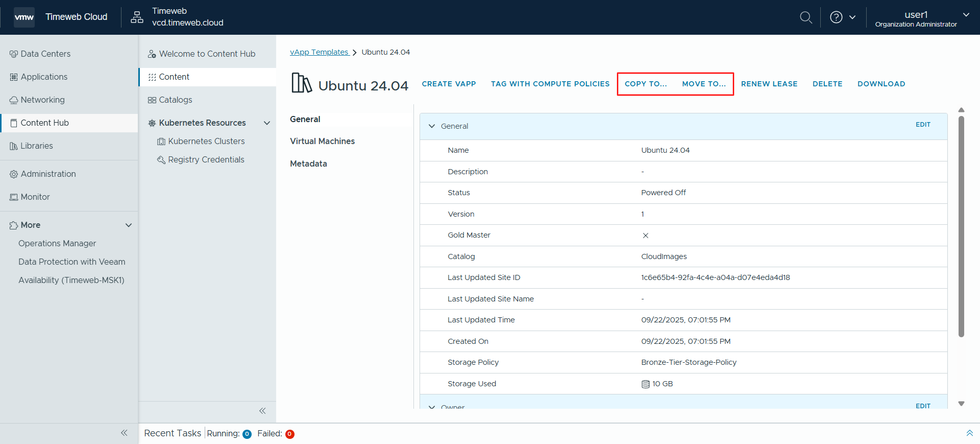
Task: Click the Monitor screen icon
Action: coord(14,197)
